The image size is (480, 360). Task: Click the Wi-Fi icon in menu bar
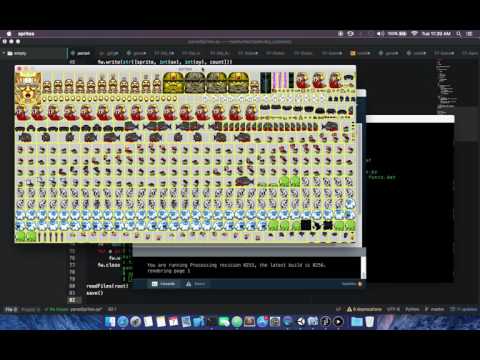414,34
